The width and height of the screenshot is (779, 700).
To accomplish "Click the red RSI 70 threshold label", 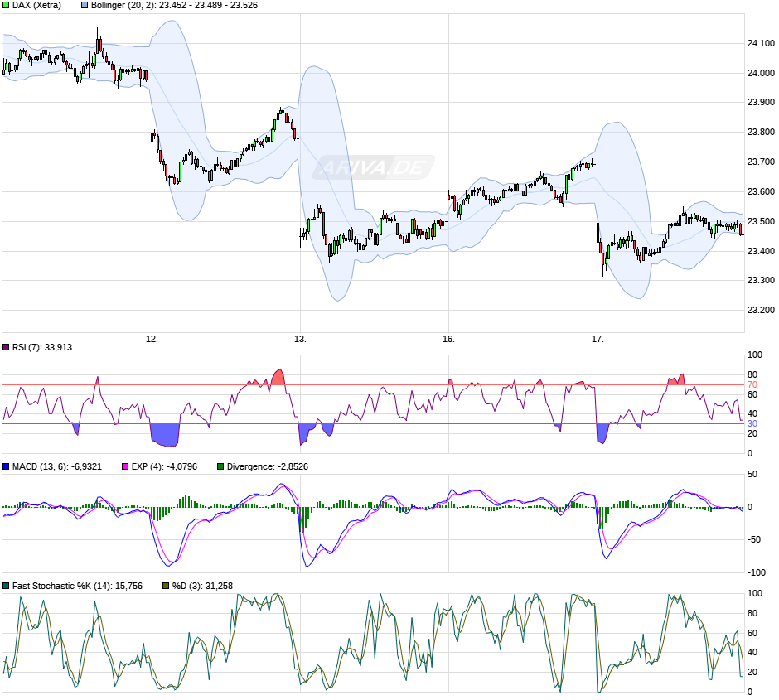I will click(752, 384).
